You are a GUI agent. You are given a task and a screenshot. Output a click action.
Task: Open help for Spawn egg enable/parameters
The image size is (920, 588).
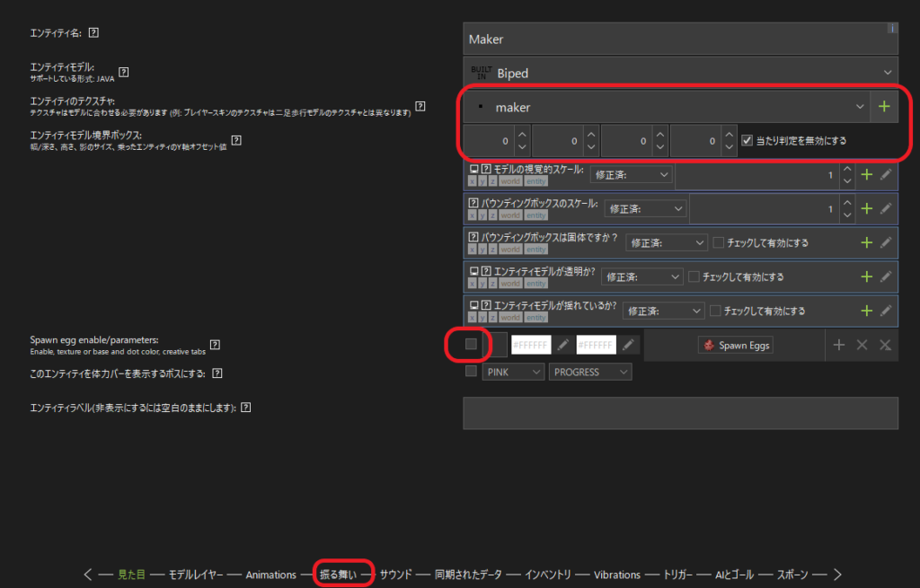(215, 345)
